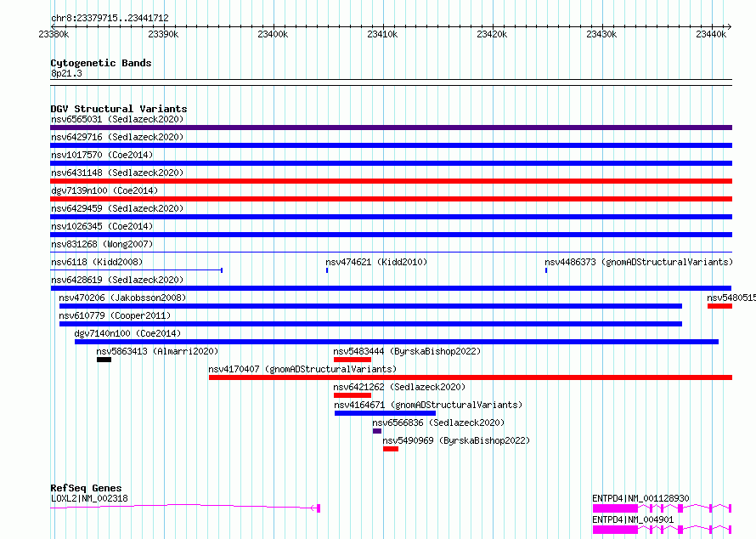
Task: Open the nsv4486373 (gnomADStructuralVariants) label
Action: (639, 262)
